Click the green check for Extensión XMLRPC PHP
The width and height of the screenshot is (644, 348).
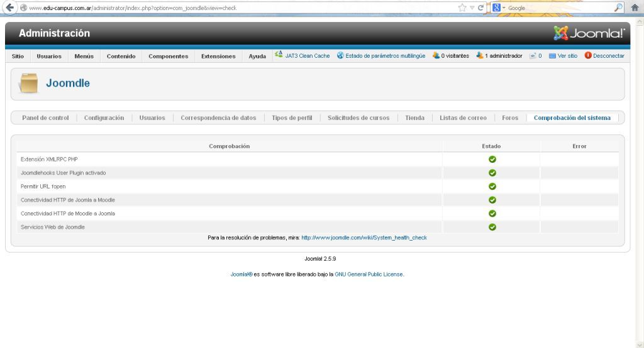pos(492,159)
